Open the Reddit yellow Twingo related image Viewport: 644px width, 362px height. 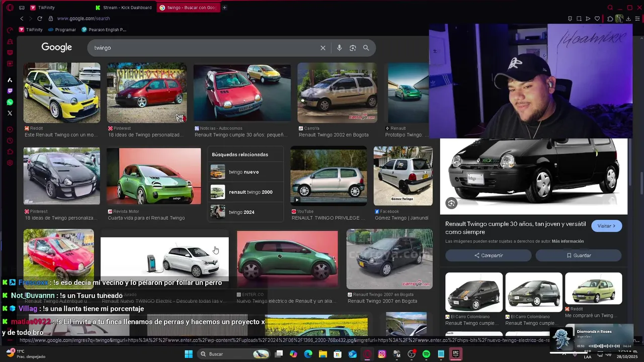pos(594,289)
